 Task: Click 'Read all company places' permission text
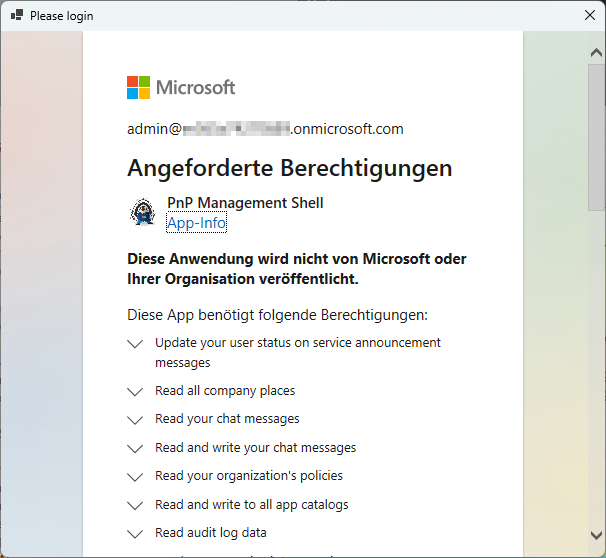coord(225,391)
